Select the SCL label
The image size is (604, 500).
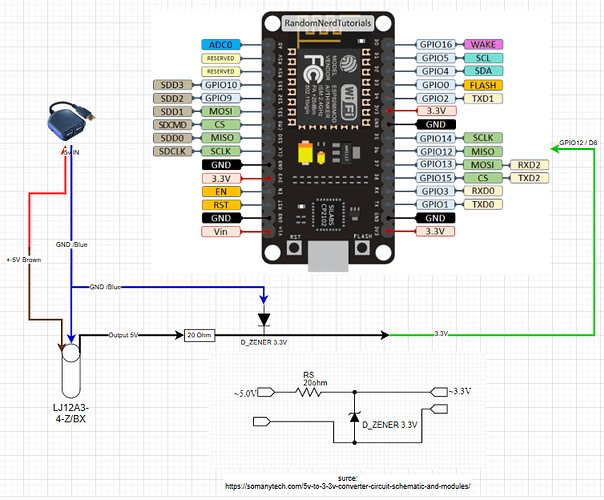(x=483, y=58)
